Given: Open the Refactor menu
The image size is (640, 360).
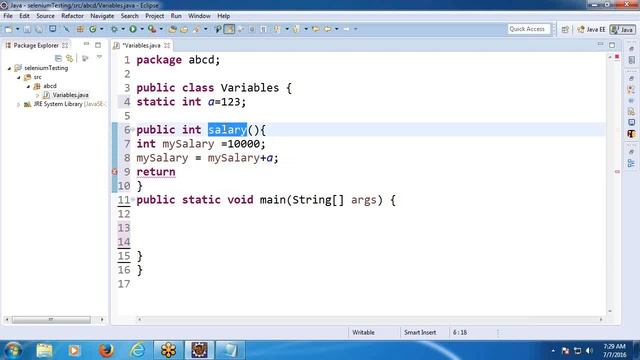Looking at the screenshot, I should point(72,16).
